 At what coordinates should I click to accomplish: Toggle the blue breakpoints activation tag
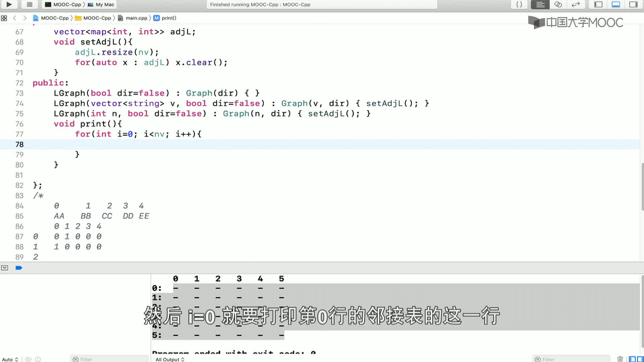19,268
